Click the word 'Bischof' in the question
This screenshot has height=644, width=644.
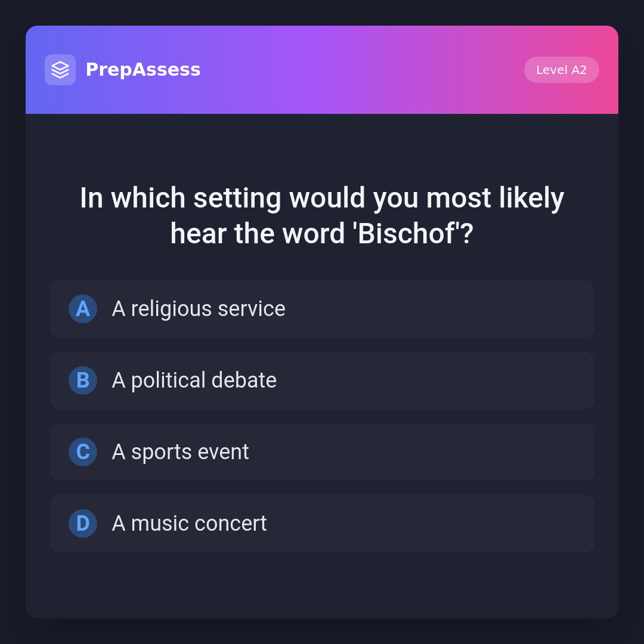coord(405,234)
